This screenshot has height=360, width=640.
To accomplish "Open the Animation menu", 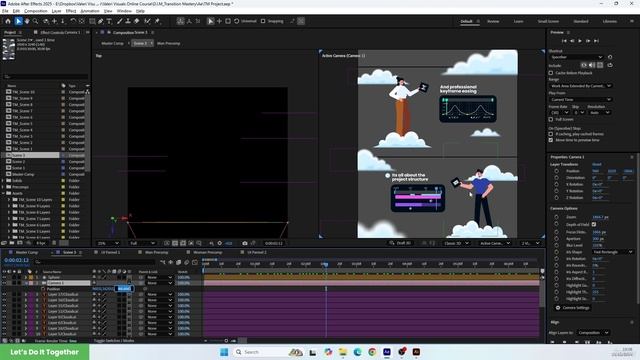I will tap(90, 11).
